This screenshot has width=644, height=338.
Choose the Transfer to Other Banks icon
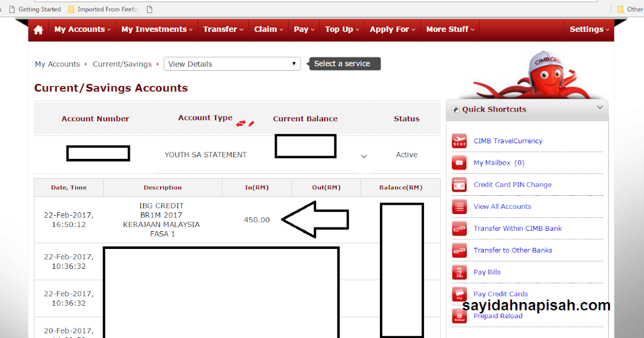click(459, 251)
